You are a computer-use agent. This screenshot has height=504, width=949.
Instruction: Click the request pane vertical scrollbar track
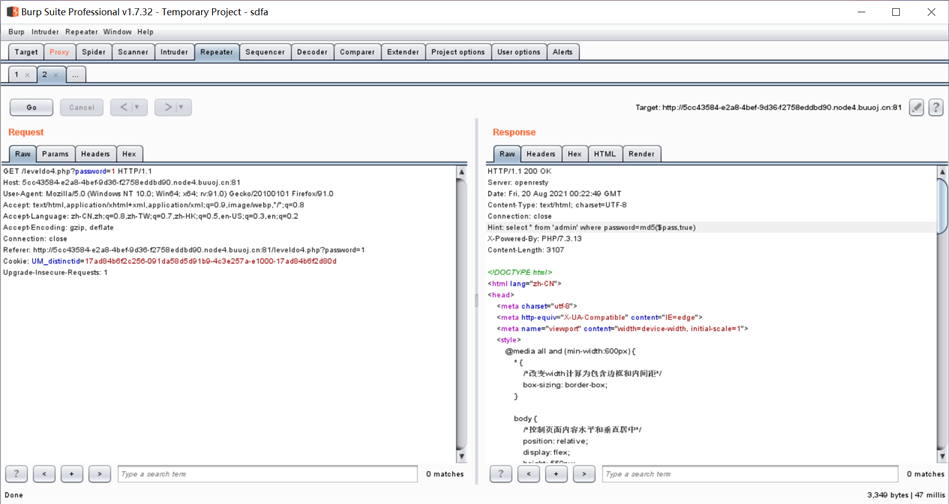[x=462, y=315]
